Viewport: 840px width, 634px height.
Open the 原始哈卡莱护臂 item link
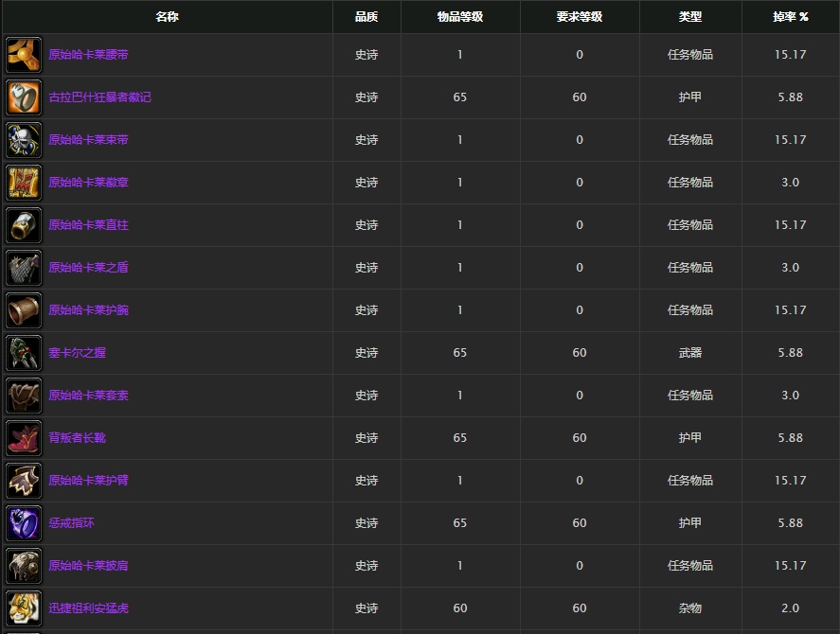click(88, 481)
